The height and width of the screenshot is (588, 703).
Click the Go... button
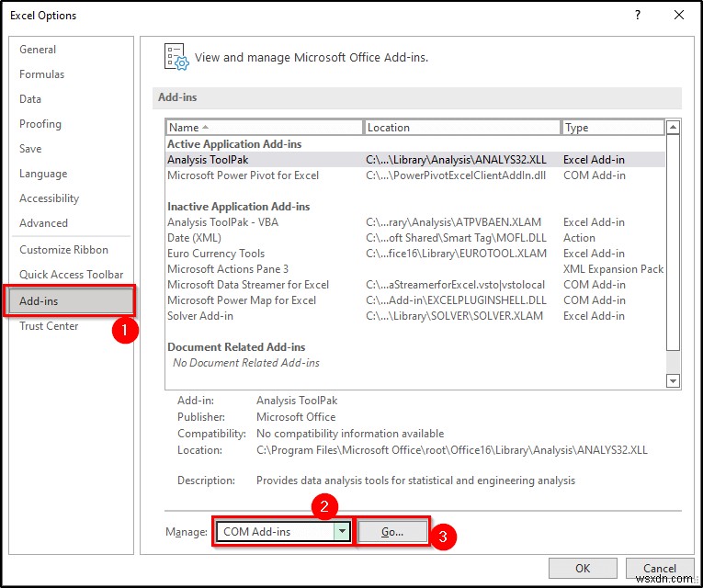click(x=392, y=532)
